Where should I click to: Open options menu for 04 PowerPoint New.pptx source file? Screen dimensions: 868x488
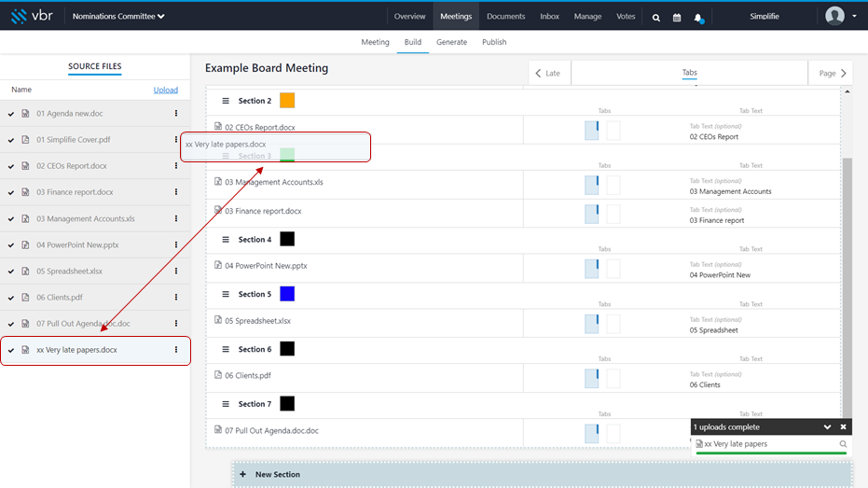(176, 244)
